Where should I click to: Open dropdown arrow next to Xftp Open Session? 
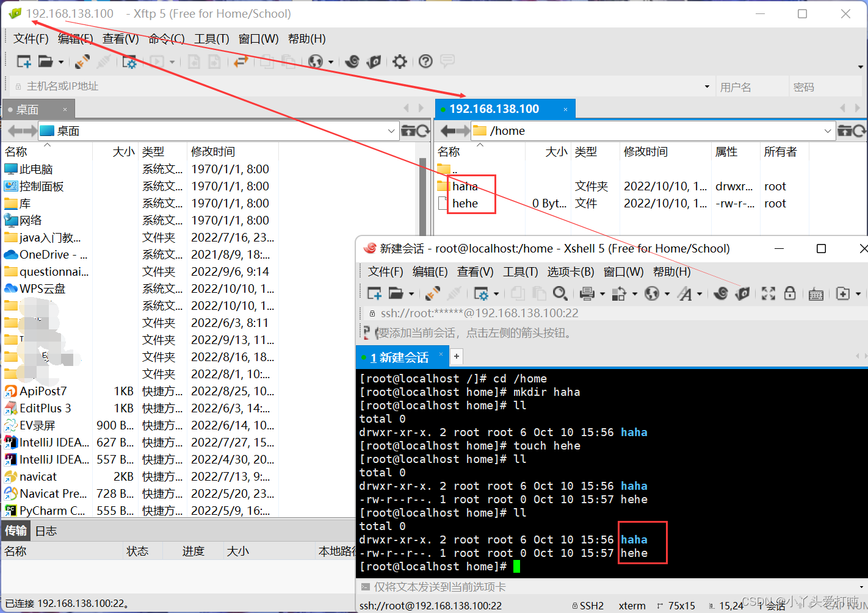pos(61,62)
